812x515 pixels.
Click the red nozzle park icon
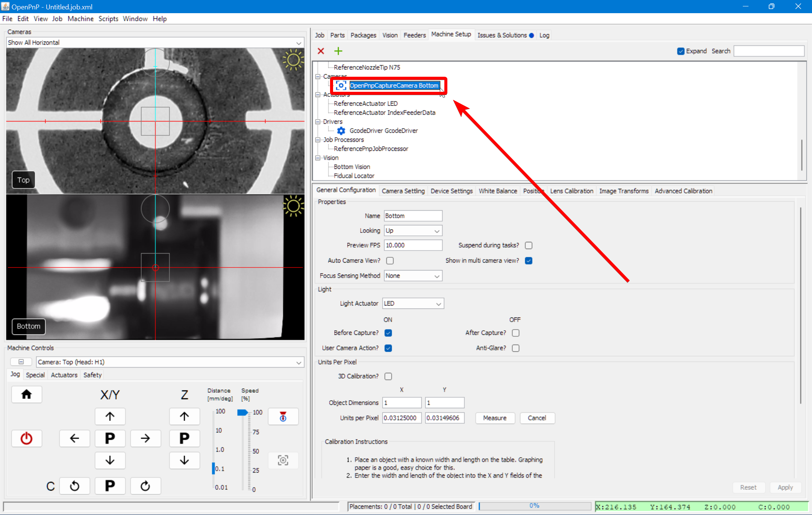[283, 416]
